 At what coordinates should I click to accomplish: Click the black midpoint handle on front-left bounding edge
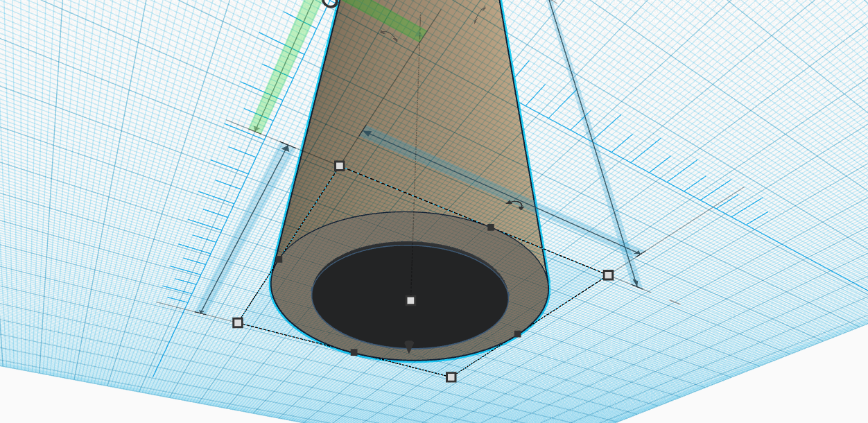(x=354, y=352)
